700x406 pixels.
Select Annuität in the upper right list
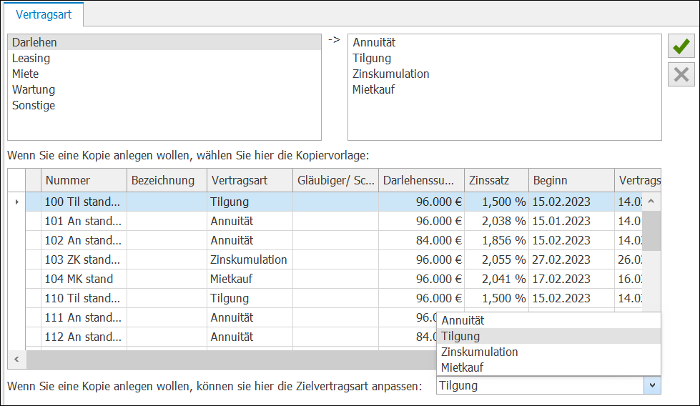tap(504, 42)
